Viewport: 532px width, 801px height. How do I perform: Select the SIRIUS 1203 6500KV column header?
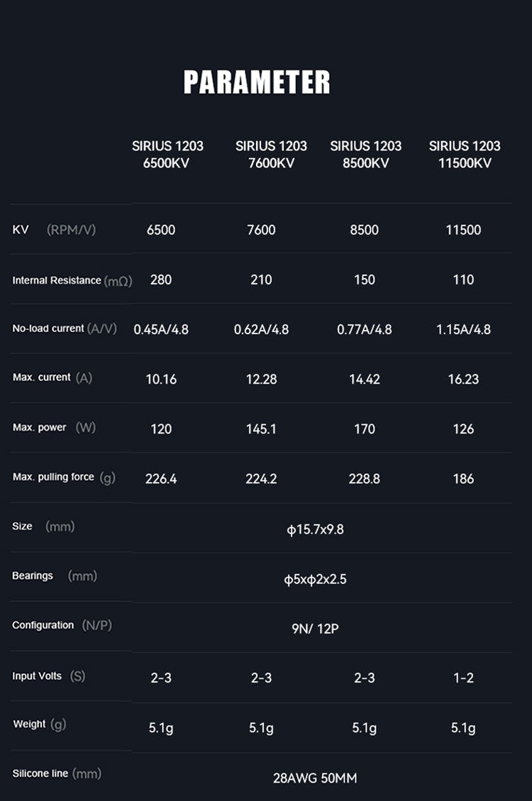[x=167, y=154]
